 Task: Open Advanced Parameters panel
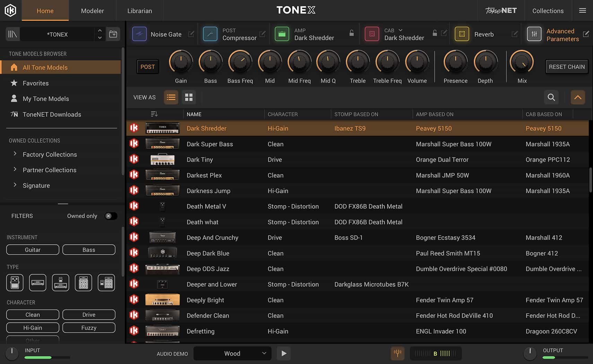534,34
